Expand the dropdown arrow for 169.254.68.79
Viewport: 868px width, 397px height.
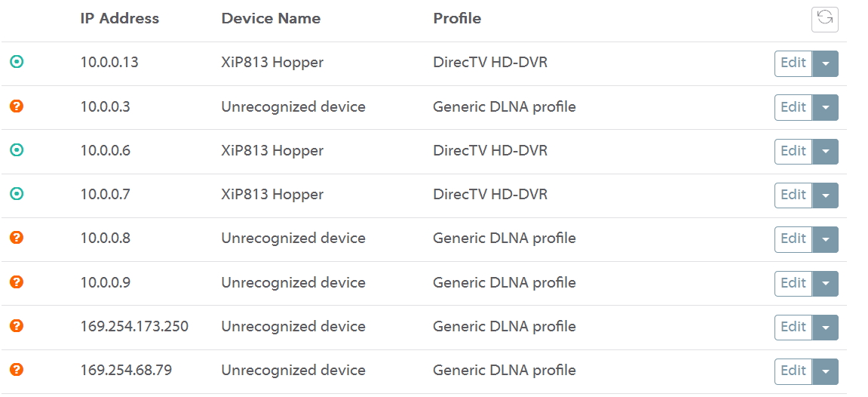pyautogui.click(x=826, y=371)
